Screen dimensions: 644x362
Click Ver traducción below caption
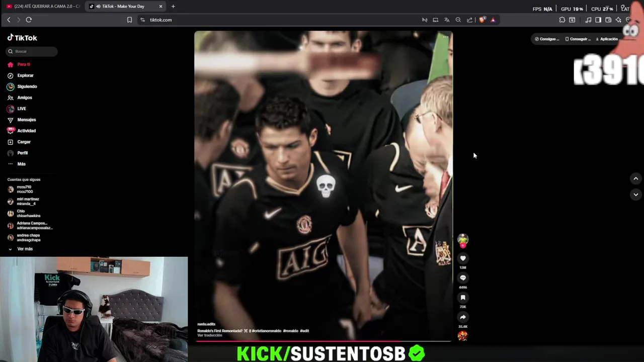[210, 335]
